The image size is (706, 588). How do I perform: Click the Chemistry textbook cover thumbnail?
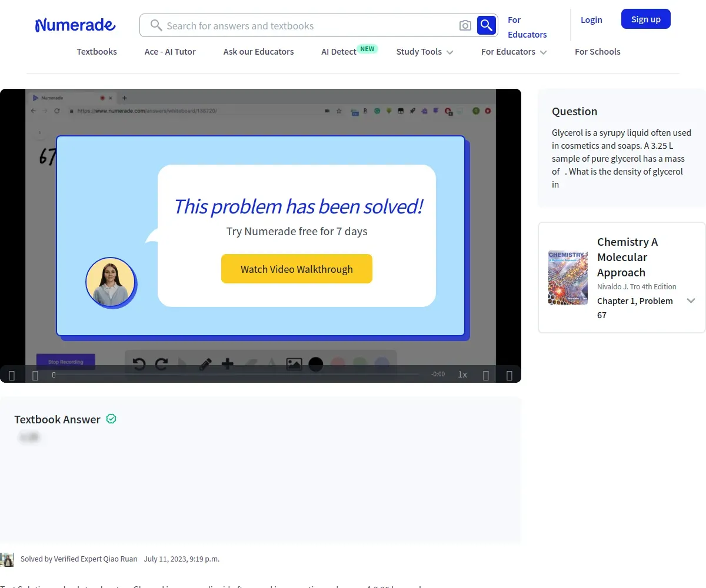click(568, 278)
